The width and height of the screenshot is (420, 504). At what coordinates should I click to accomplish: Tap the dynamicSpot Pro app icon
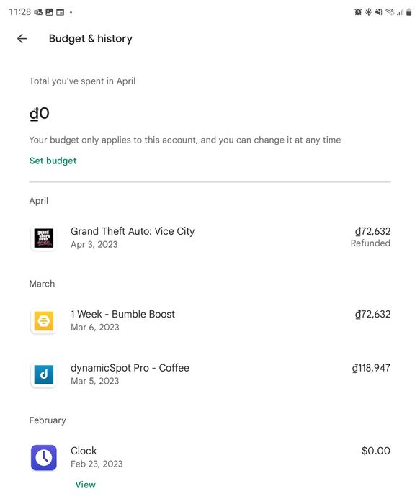pyautogui.click(x=44, y=375)
